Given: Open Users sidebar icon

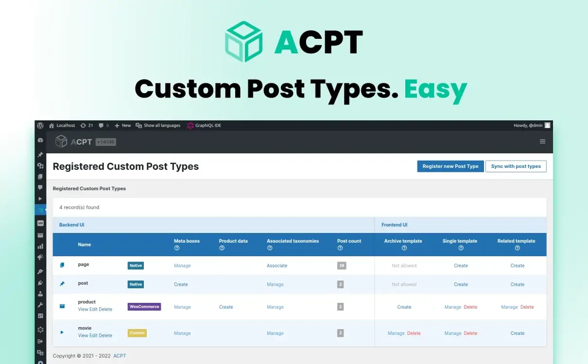Looking at the screenshot, I should coord(40,294).
